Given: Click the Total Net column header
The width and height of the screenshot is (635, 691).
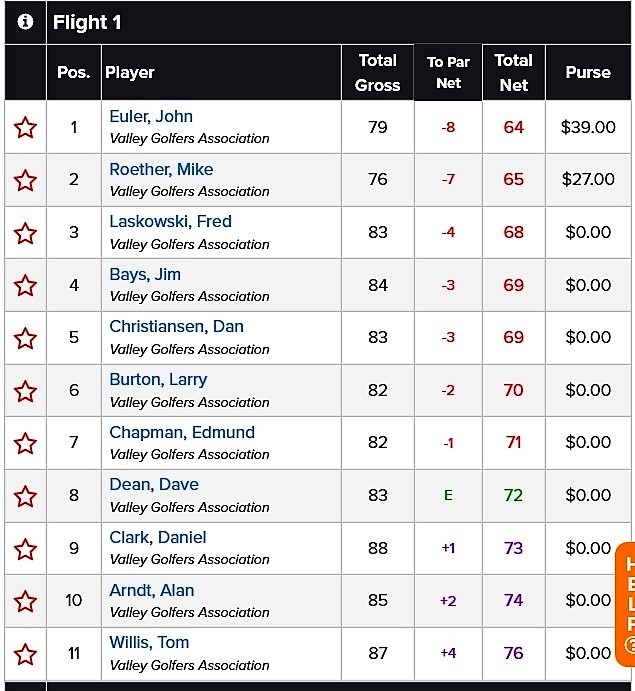Looking at the screenshot, I should click(x=513, y=72).
